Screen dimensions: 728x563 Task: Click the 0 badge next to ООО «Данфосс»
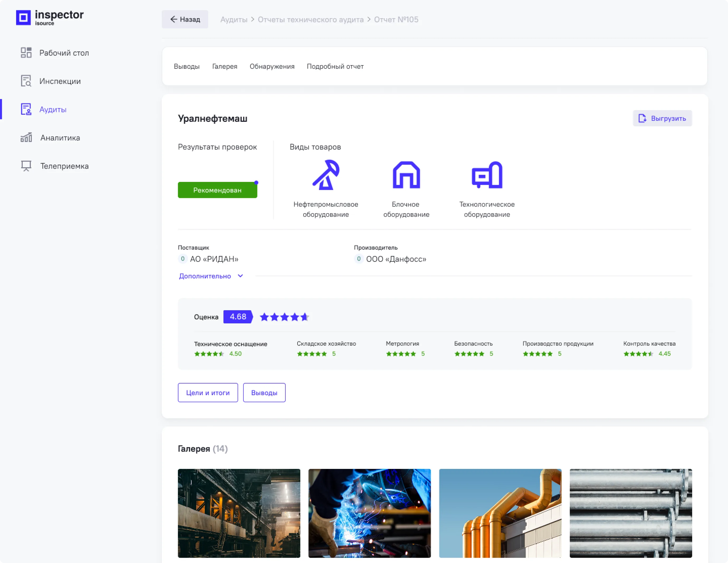[x=358, y=259]
